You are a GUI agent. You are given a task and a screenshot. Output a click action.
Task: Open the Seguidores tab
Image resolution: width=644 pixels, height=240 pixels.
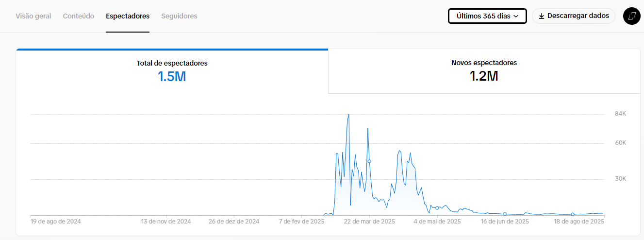click(179, 16)
